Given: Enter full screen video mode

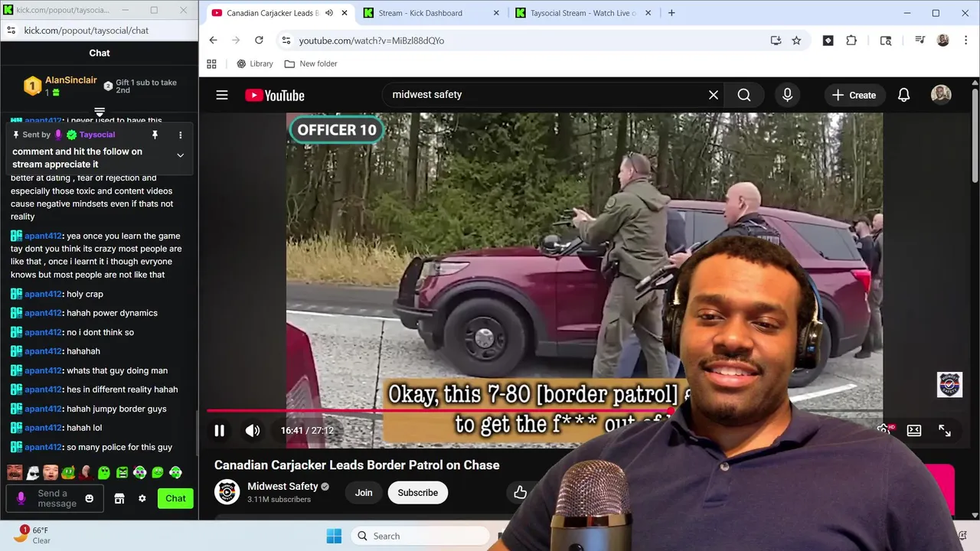Looking at the screenshot, I should click(x=945, y=431).
